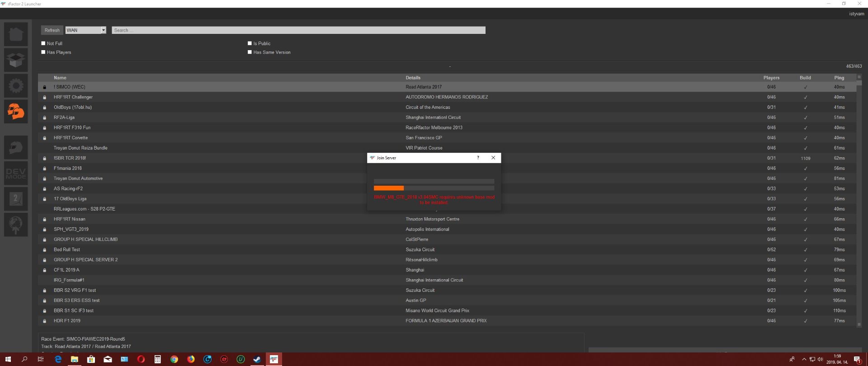Image resolution: width=868 pixels, height=366 pixels.
Task: Sort server list by Name column
Action: (60, 78)
